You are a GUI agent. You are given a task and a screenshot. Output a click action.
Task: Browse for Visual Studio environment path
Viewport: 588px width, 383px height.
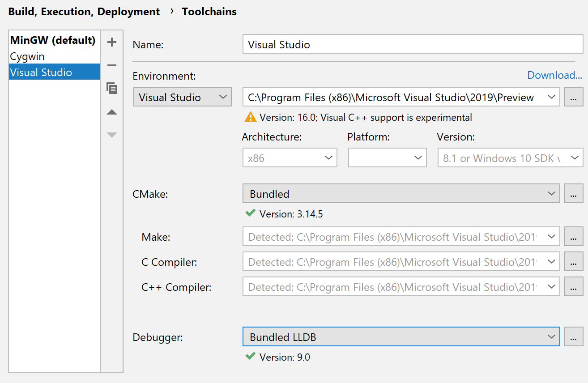point(573,97)
